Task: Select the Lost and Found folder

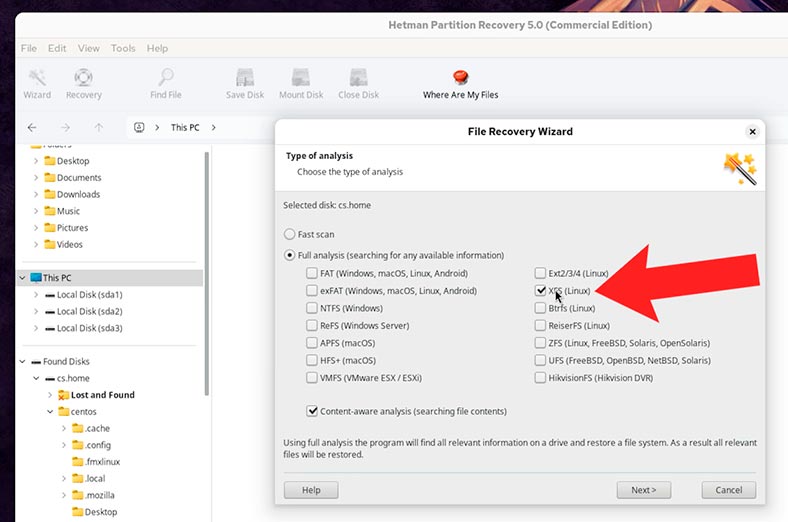Action: tap(103, 395)
